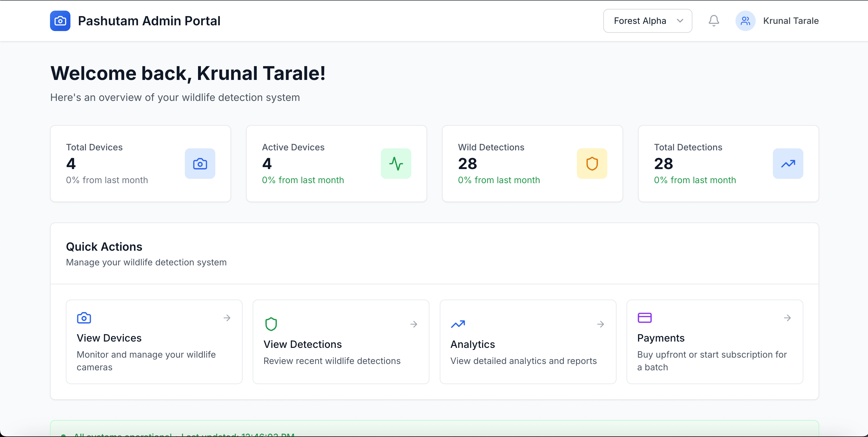This screenshot has width=868, height=437.
Task: Open the Payments quick action
Action: [x=715, y=342]
